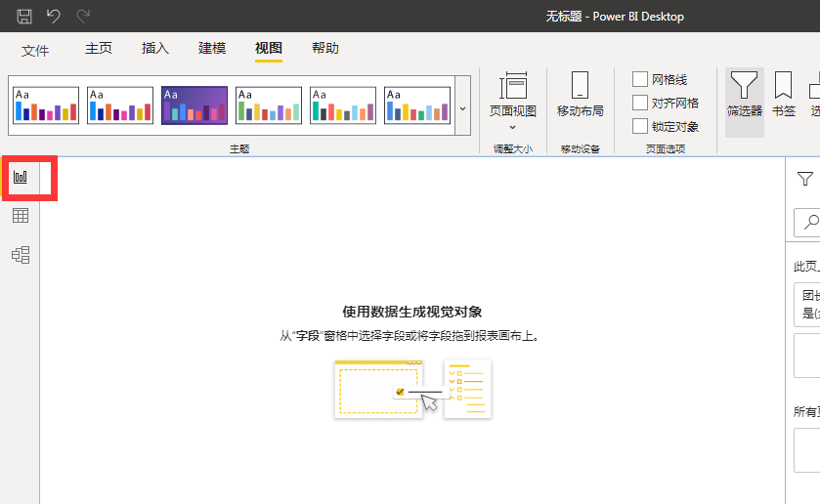Switch to Data table view in sidebar
The width and height of the screenshot is (820, 504).
(21, 216)
